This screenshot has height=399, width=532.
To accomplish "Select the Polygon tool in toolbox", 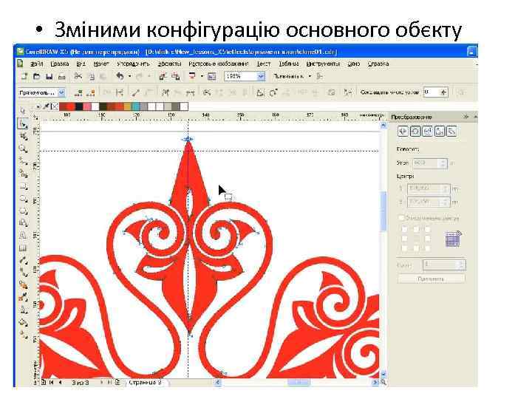I will point(23,211).
